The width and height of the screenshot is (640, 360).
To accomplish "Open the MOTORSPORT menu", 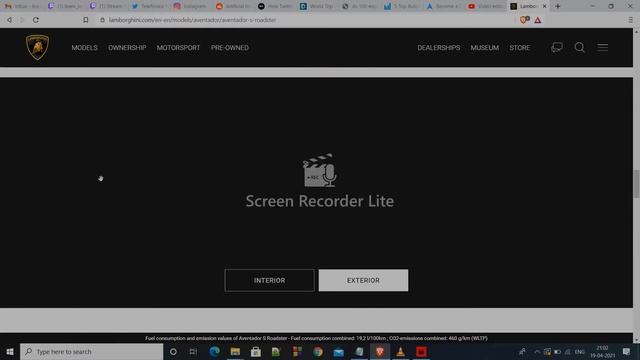I will pyautogui.click(x=178, y=48).
